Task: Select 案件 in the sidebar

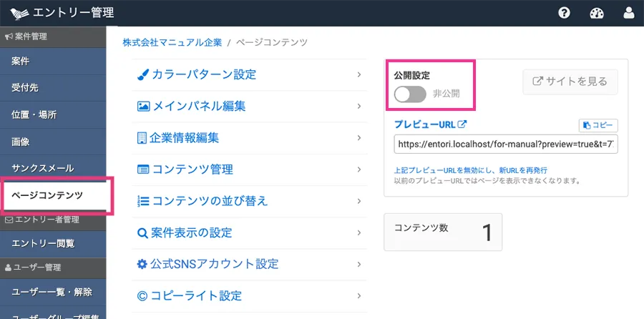Action: [x=53, y=62]
